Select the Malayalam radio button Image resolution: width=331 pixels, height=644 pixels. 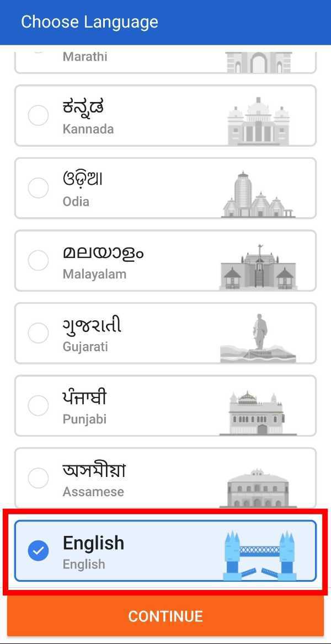pos(38,261)
